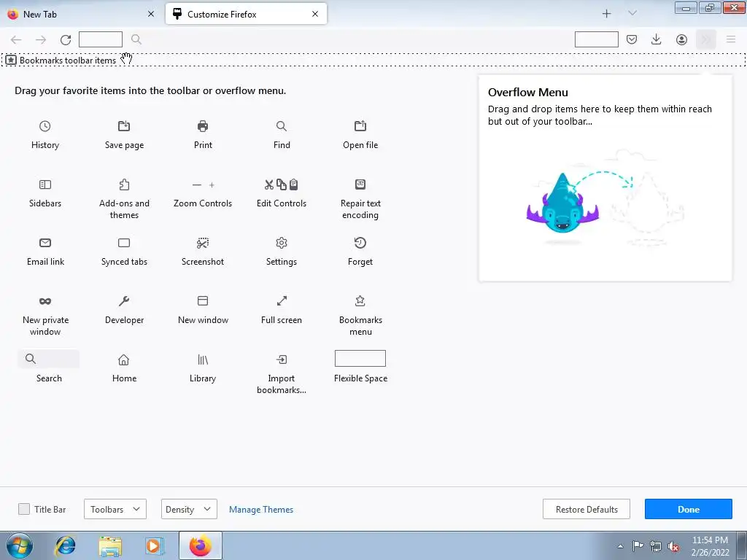Open Windows Media Player taskbar icon
This screenshot has width=747, height=560.
[153, 545]
